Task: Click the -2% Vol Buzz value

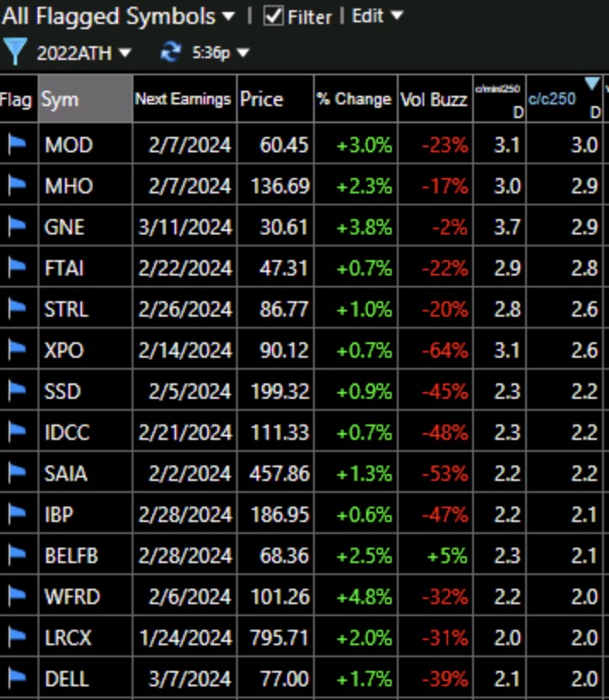Action: (450, 227)
